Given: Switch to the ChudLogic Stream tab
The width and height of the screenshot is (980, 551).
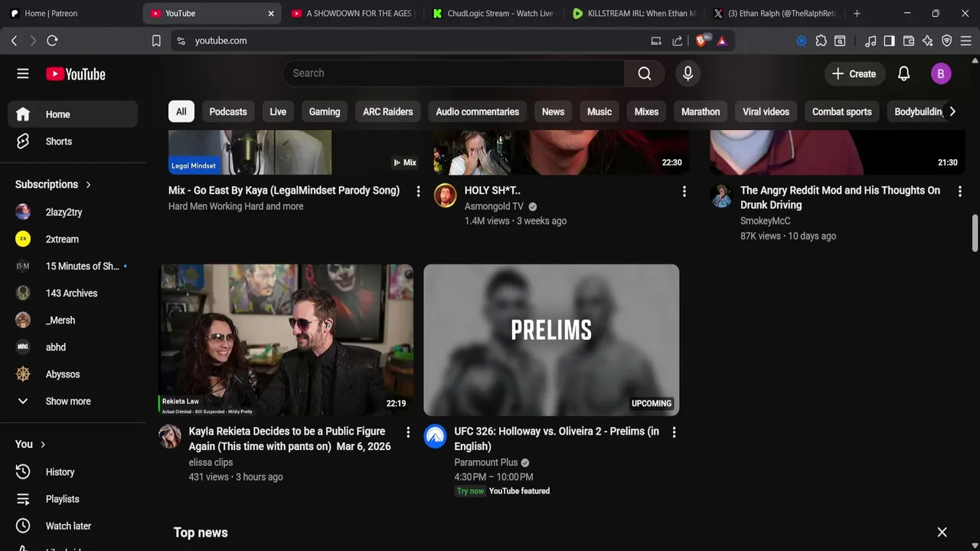Looking at the screenshot, I should coord(492,13).
